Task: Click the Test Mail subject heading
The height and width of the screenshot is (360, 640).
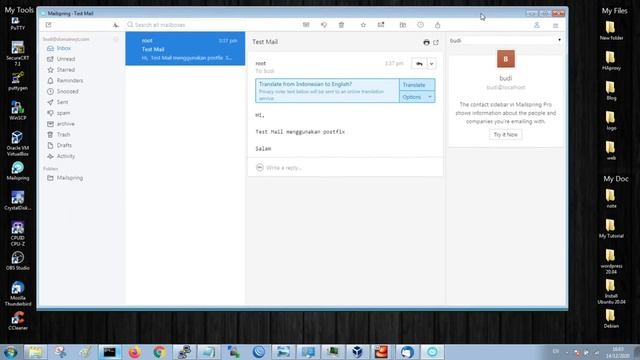Action: pos(265,42)
